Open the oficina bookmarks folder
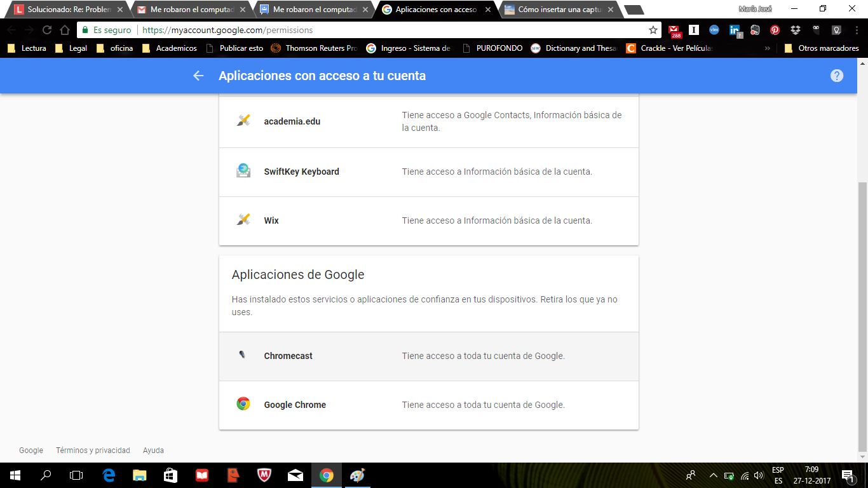This screenshot has height=488, width=868. [x=114, y=48]
